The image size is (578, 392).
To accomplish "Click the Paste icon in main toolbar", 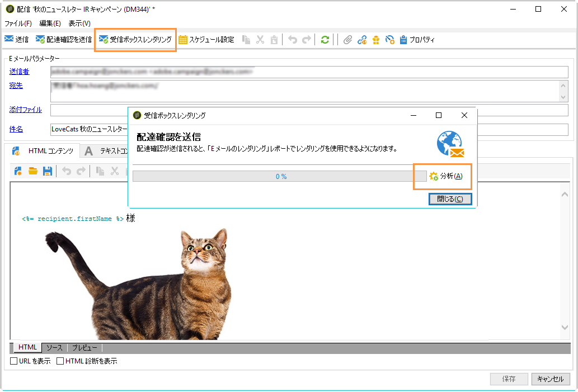I will click(x=274, y=39).
